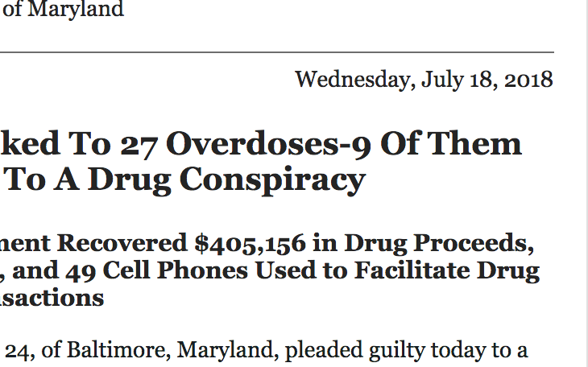Click the "$405,156" amount in the subheading

(x=251, y=244)
